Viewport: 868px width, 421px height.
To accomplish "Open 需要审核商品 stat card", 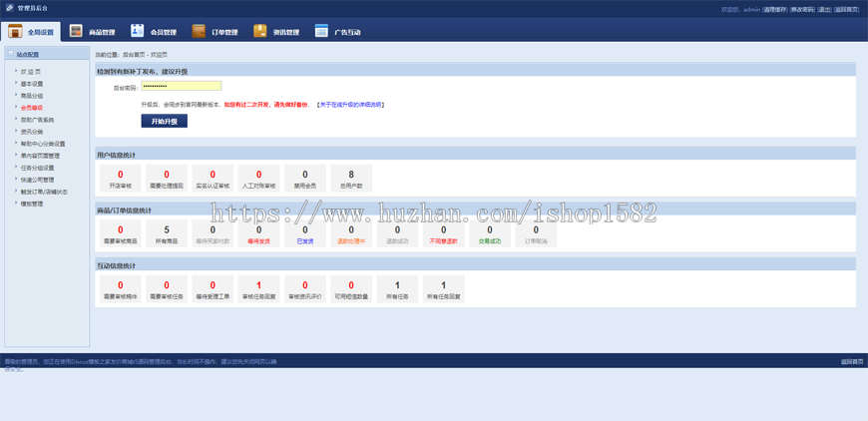I will pyautogui.click(x=120, y=233).
